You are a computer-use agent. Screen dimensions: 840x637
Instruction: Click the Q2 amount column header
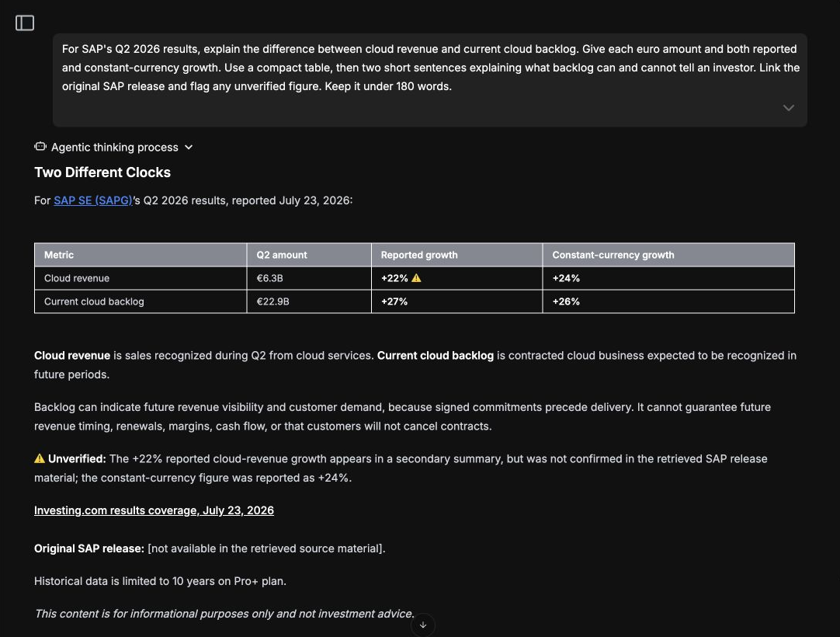309,256
